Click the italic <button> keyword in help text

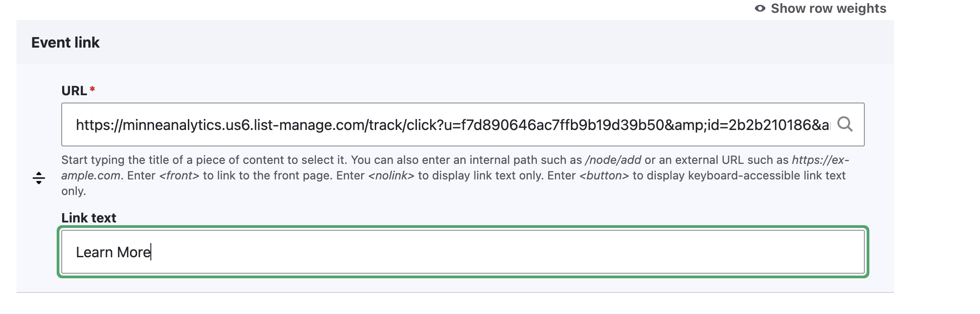tap(604, 175)
